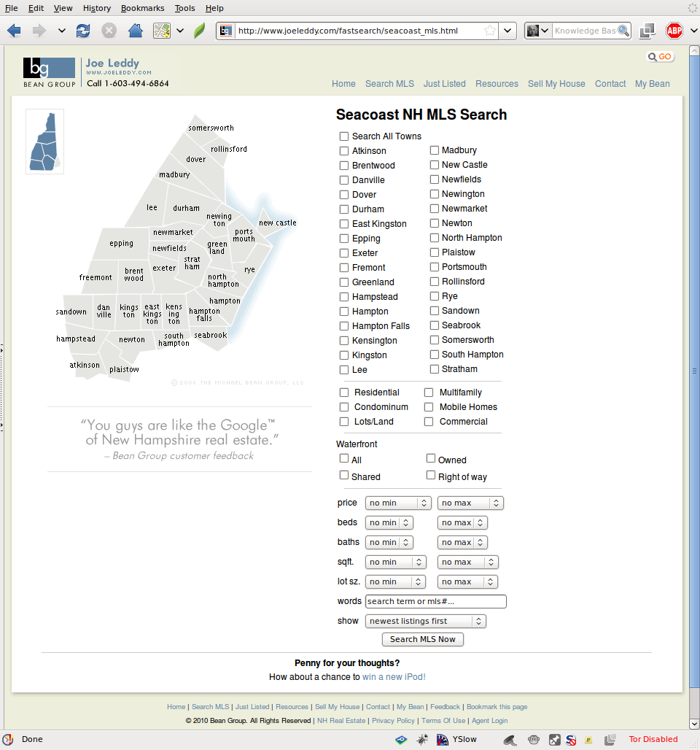This screenshot has width=700, height=750.
Task: Click the yellow P status bar icon
Action: pos(588,741)
